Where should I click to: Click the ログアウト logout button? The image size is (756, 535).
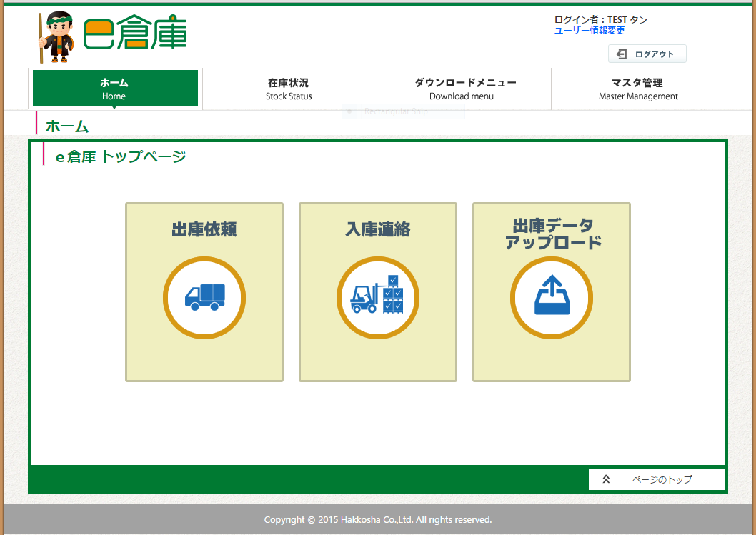click(647, 54)
